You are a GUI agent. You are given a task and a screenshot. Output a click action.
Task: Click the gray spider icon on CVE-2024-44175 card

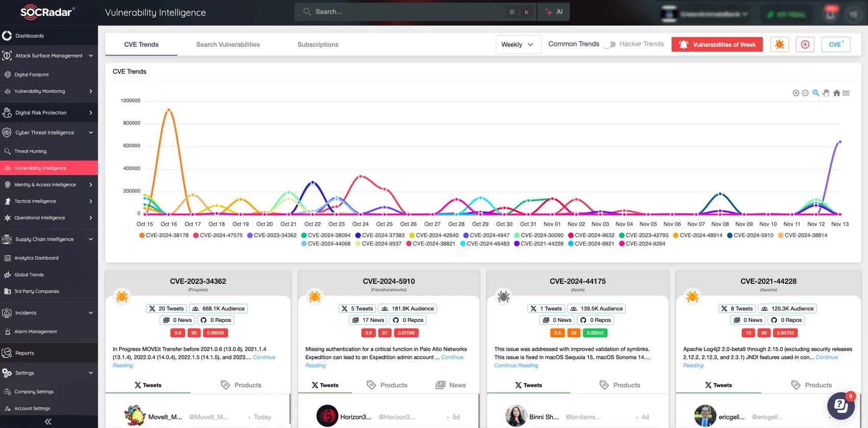[503, 297]
